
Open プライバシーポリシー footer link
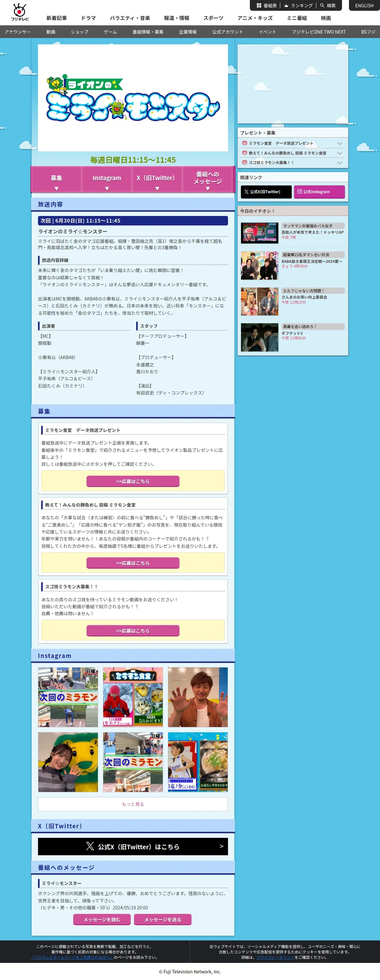(x=275, y=958)
